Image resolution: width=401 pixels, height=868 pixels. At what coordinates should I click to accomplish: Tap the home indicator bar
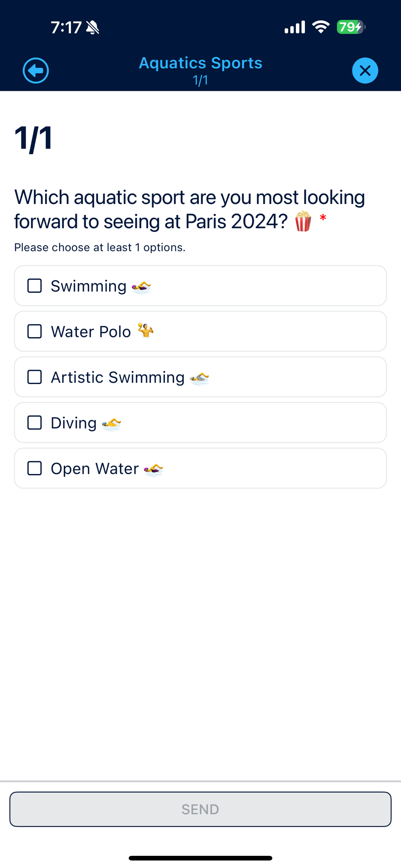pos(200,858)
